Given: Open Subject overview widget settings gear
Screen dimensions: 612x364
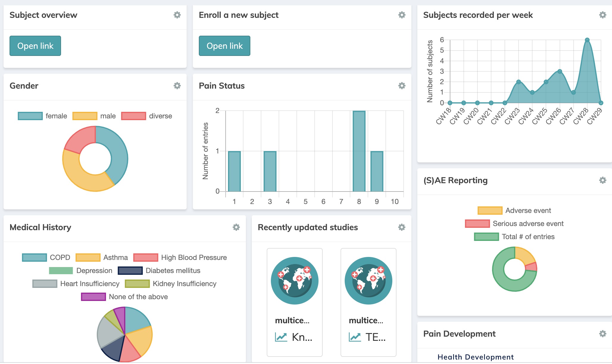Looking at the screenshot, I should (x=177, y=15).
